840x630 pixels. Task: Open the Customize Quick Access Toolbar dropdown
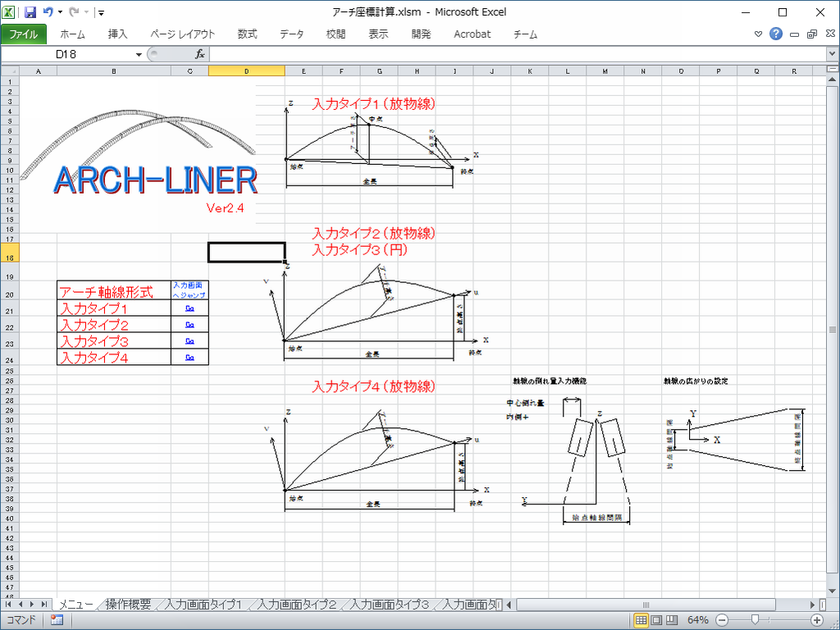click(100, 13)
